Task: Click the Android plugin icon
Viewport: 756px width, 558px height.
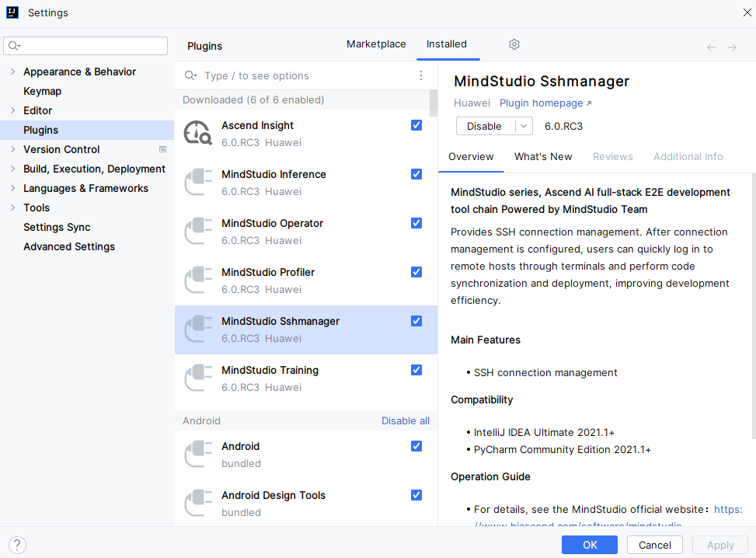Action: point(197,455)
